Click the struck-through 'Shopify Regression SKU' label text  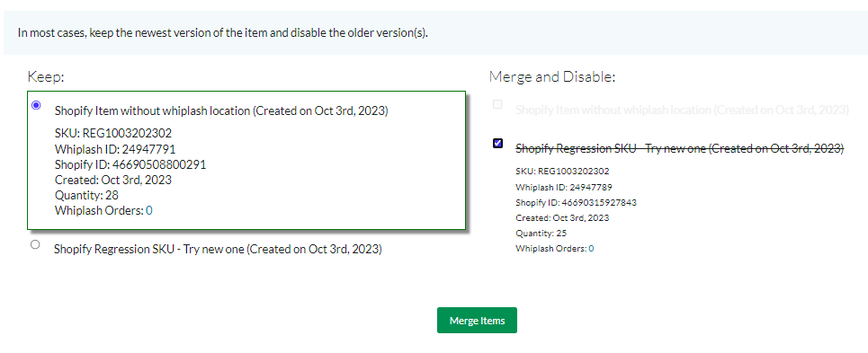tap(679, 148)
